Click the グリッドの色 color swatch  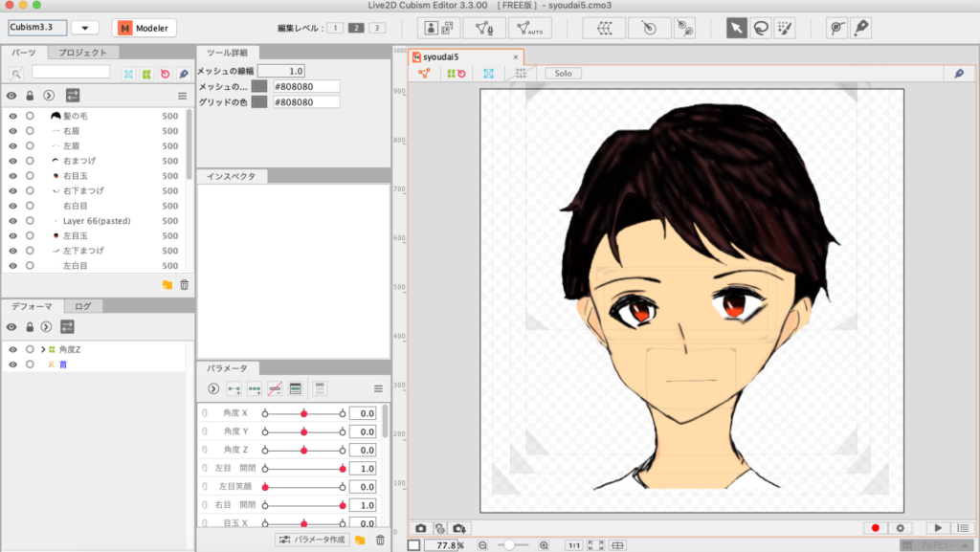259,101
